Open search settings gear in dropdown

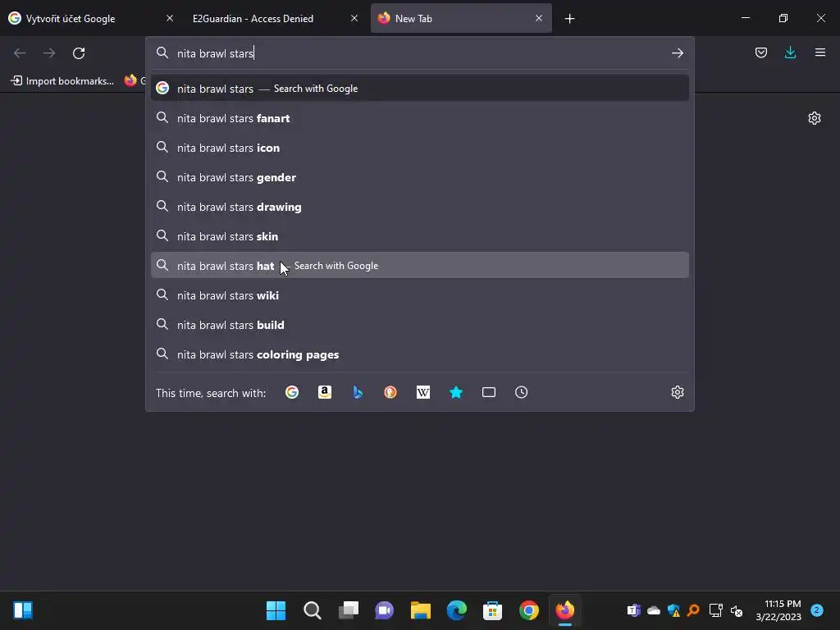[677, 392]
